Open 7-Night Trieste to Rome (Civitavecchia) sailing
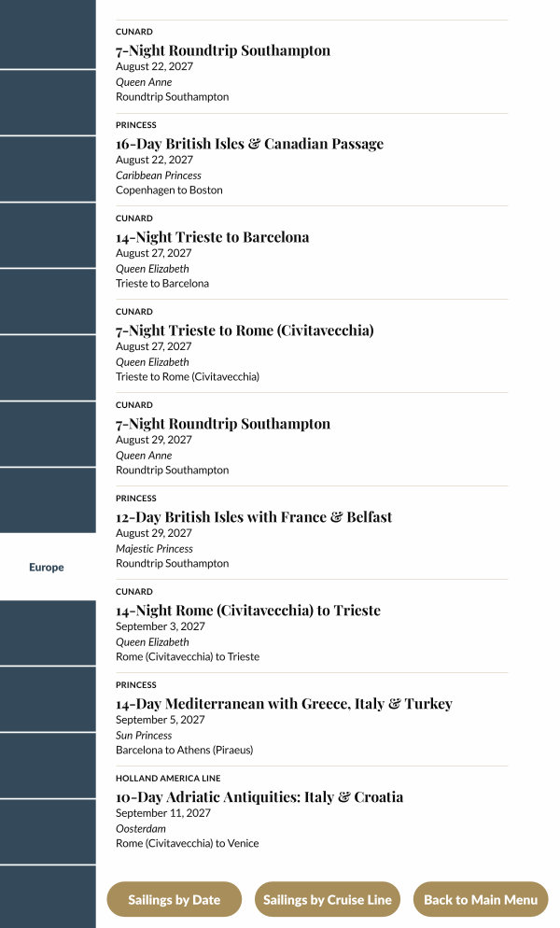Viewport: 560px width, 928px height. coord(245,330)
